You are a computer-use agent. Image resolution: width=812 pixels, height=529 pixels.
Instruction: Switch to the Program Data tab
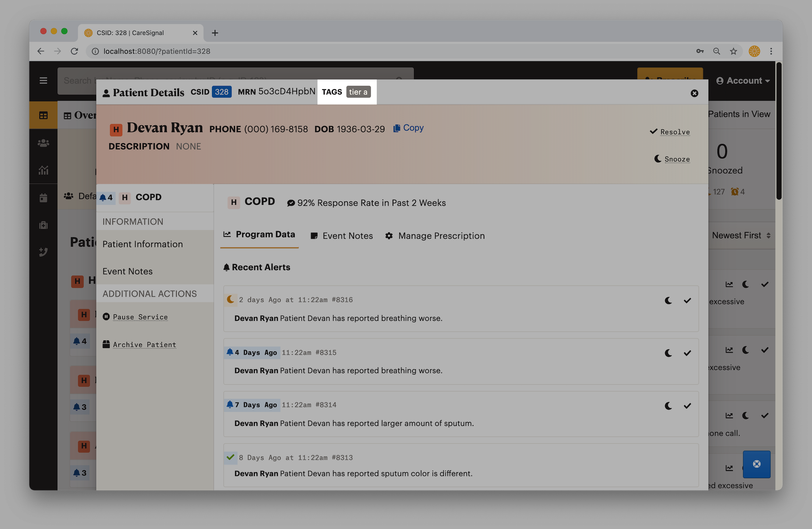(259, 235)
